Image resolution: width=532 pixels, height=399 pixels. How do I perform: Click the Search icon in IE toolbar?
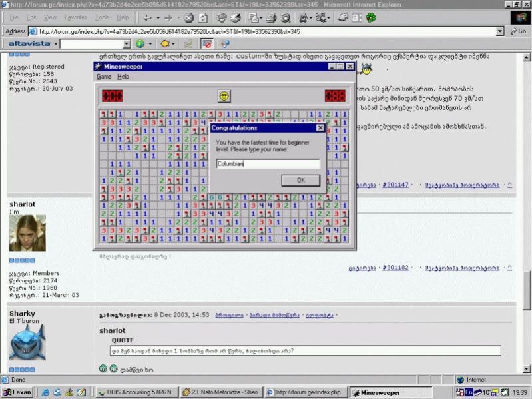222,17
